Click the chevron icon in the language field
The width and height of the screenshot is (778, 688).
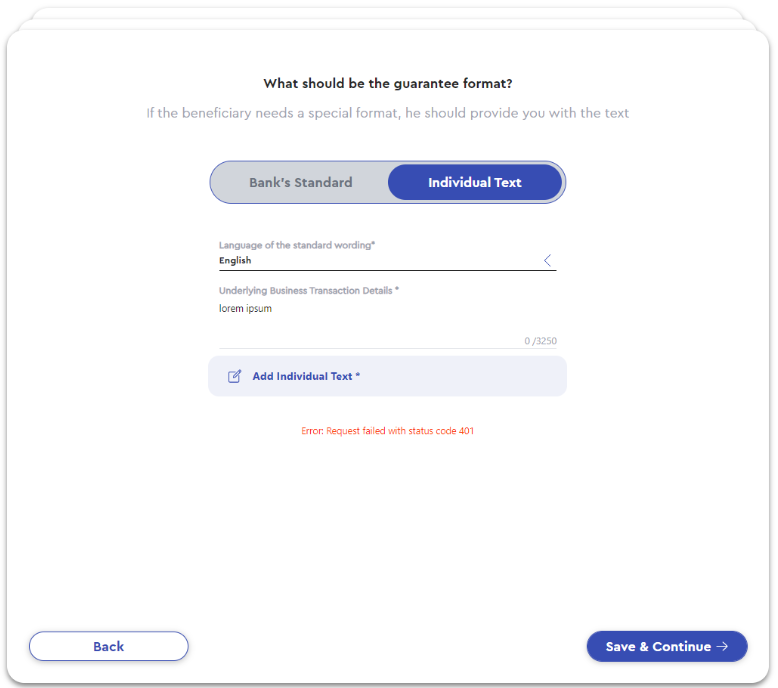[547, 260]
